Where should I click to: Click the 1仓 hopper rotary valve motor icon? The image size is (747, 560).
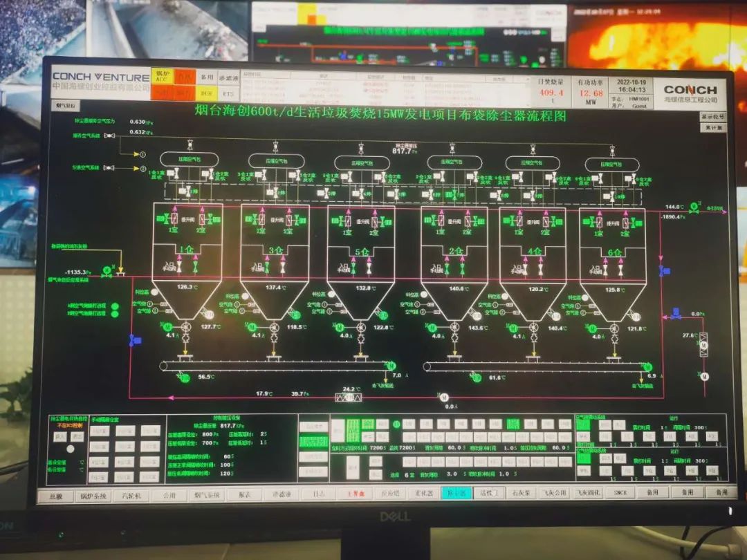(165, 326)
